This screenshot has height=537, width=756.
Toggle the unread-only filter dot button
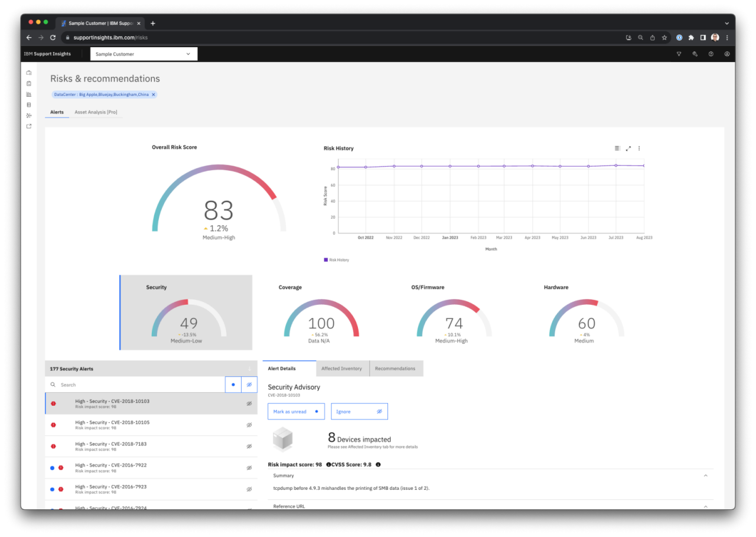[233, 385]
